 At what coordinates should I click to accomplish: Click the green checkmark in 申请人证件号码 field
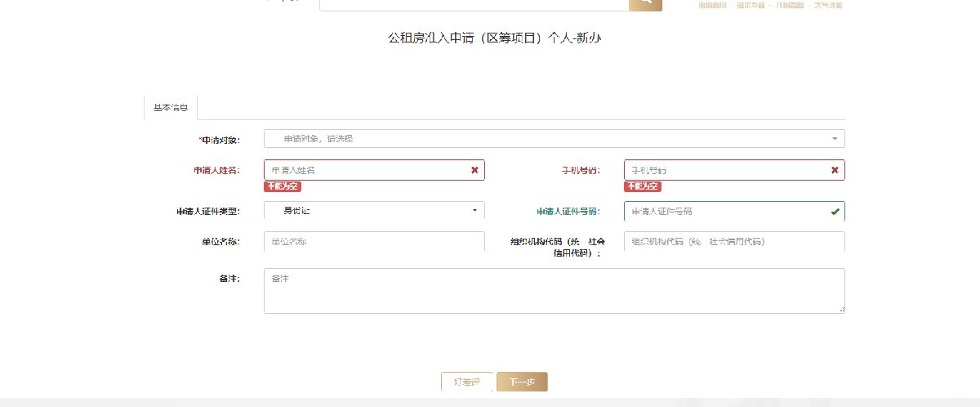tap(835, 212)
